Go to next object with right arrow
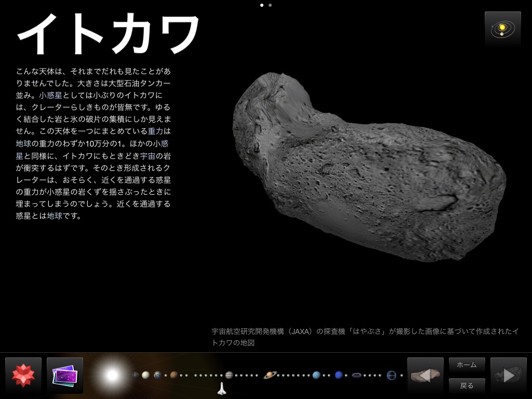The image size is (532, 399). pos(508,375)
